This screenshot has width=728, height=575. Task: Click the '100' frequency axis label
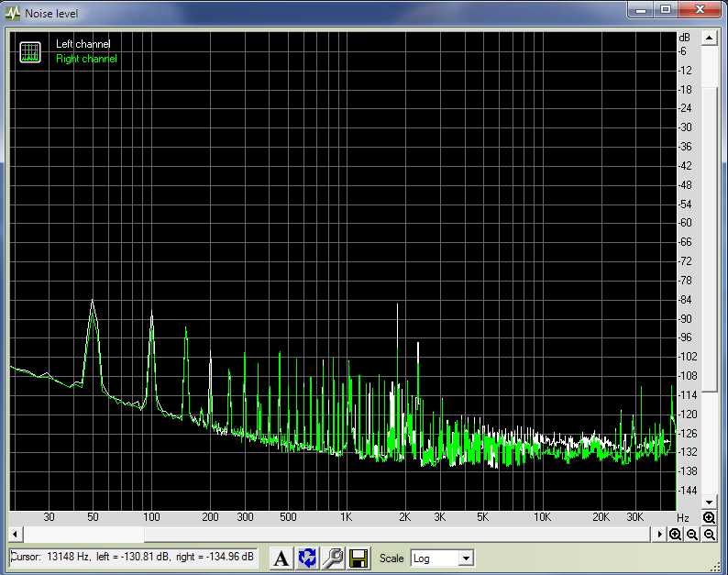[151, 517]
